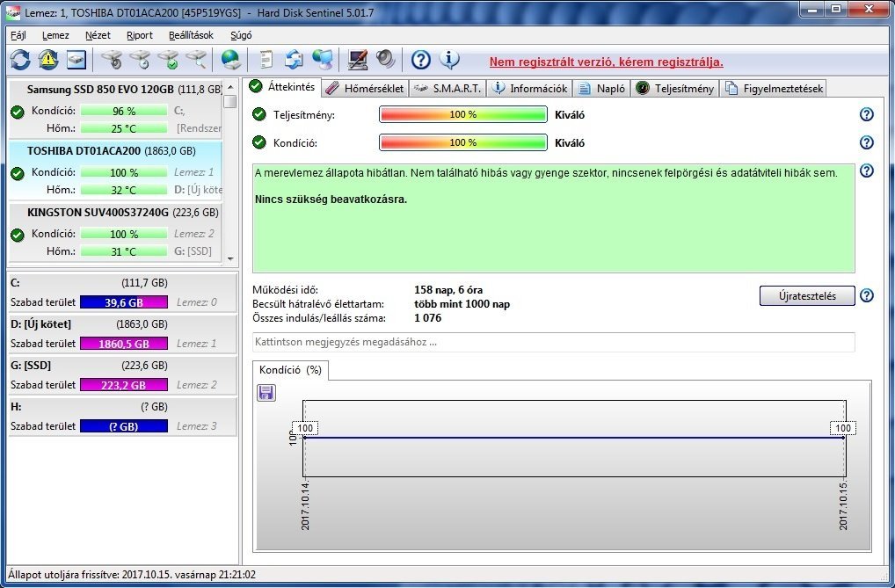895x588 pixels.
Task: Open the Beállítások menu
Action: 191,35
